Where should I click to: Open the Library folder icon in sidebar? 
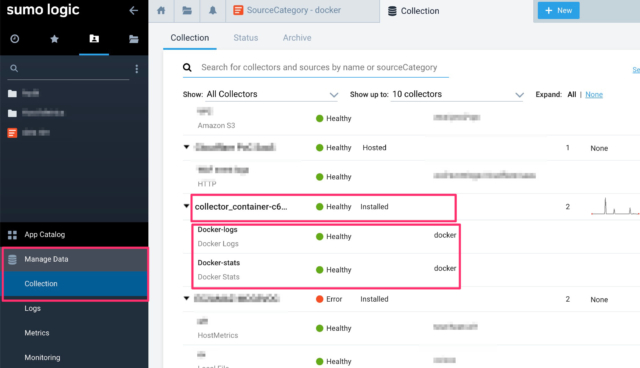[x=133, y=39]
